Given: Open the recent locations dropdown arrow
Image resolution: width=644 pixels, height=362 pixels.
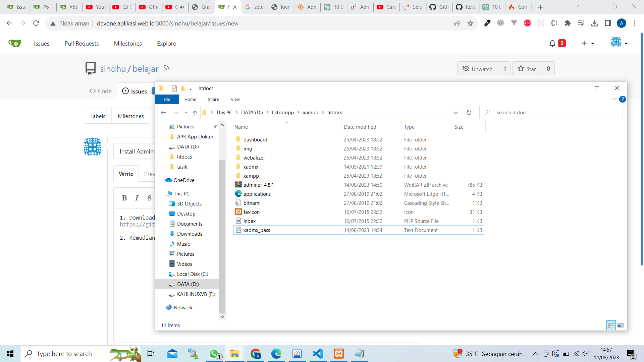Looking at the screenshot, I should point(186,113).
